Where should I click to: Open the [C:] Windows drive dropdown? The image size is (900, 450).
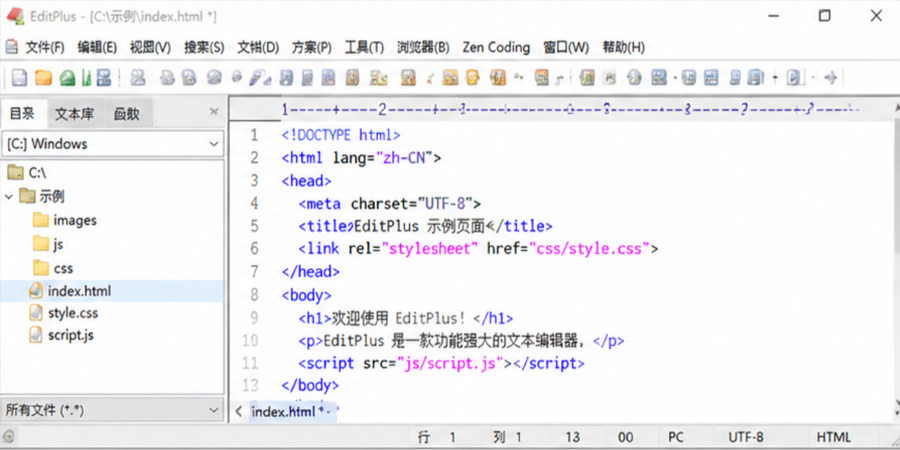tap(112, 143)
